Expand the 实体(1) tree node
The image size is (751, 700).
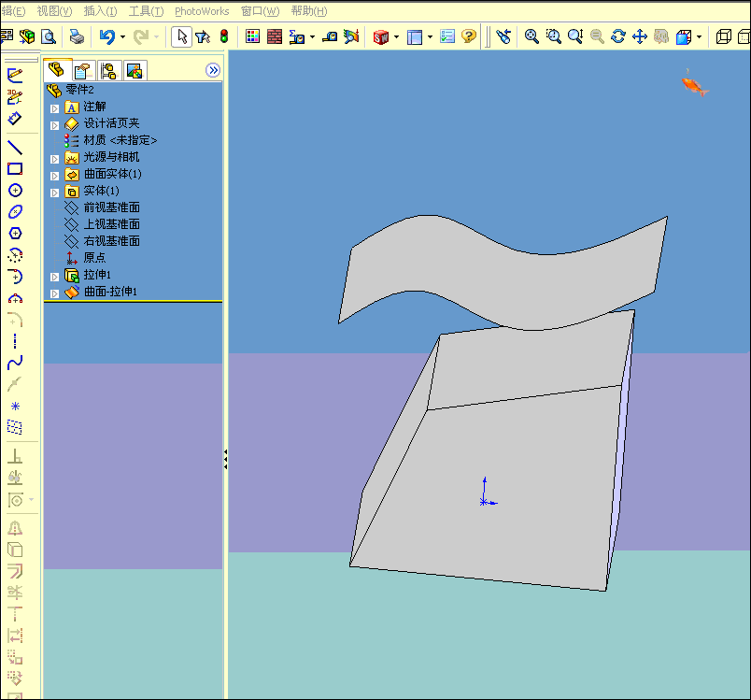[x=54, y=193]
